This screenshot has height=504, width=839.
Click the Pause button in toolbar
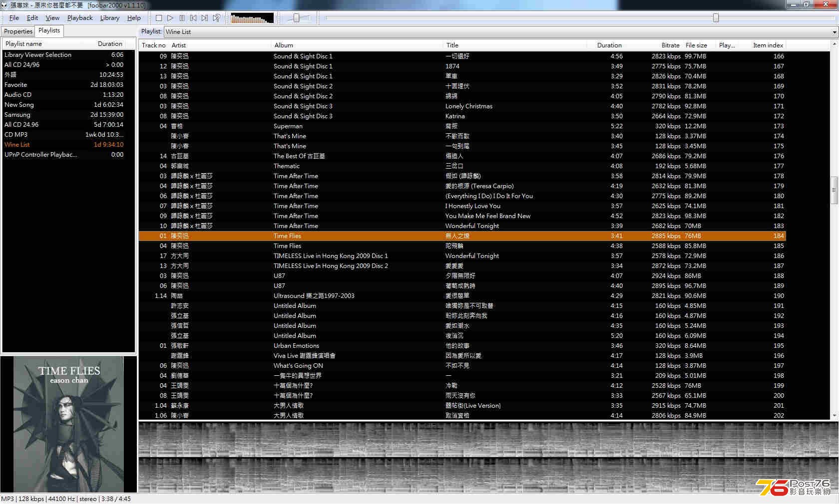182,18
